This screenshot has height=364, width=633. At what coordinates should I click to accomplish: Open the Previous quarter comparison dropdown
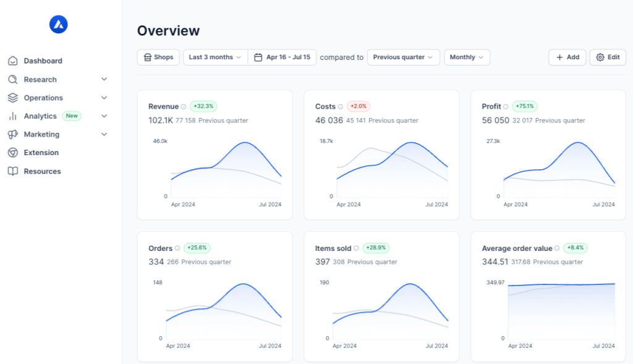(x=403, y=57)
